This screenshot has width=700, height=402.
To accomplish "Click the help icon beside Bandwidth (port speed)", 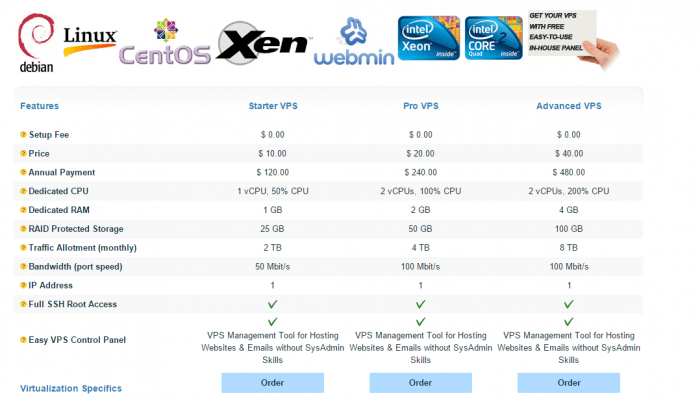I will [23, 266].
